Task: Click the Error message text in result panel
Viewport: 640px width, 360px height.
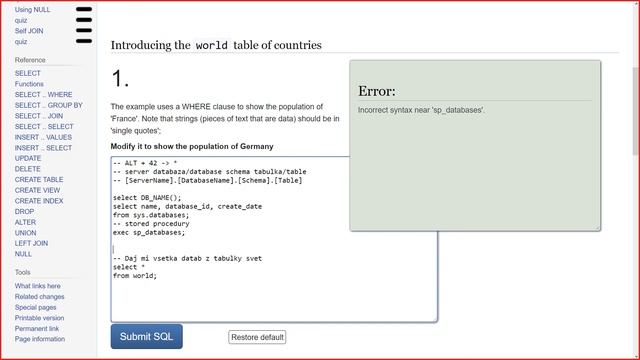Action: point(421,110)
